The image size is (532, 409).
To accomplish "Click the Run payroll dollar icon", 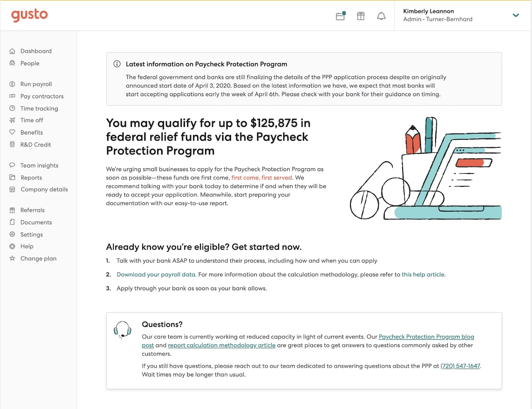I will click(12, 84).
